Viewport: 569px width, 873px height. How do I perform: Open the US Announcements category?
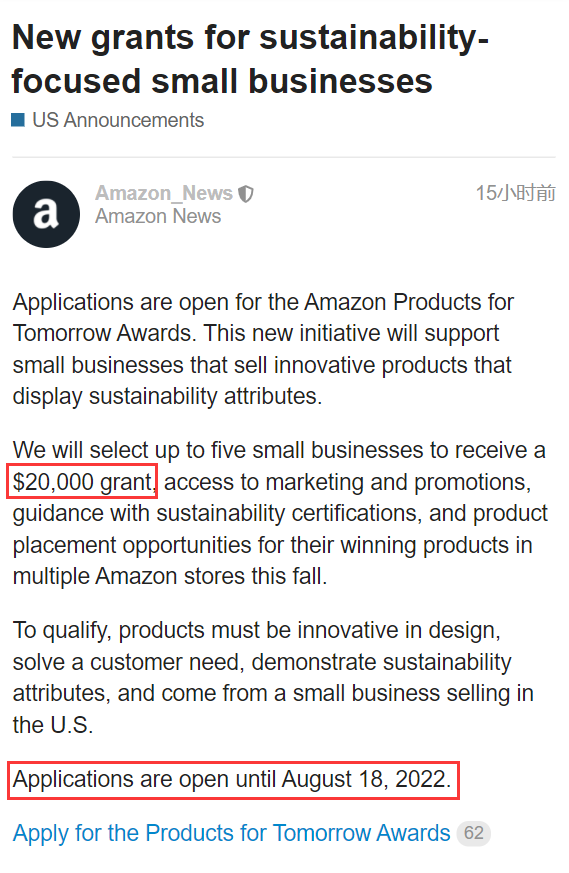[x=118, y=120]
